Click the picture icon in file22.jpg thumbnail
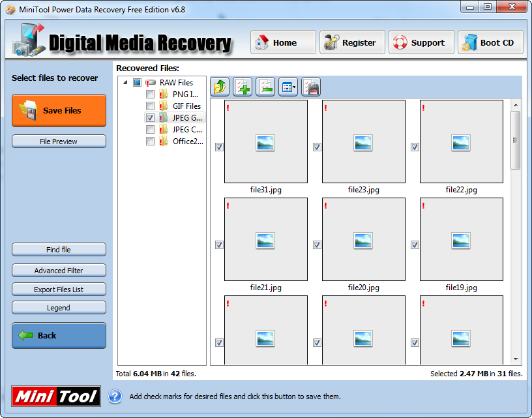Image resolution: width=532 pixels, height=418 pixels. click(461, 143)
